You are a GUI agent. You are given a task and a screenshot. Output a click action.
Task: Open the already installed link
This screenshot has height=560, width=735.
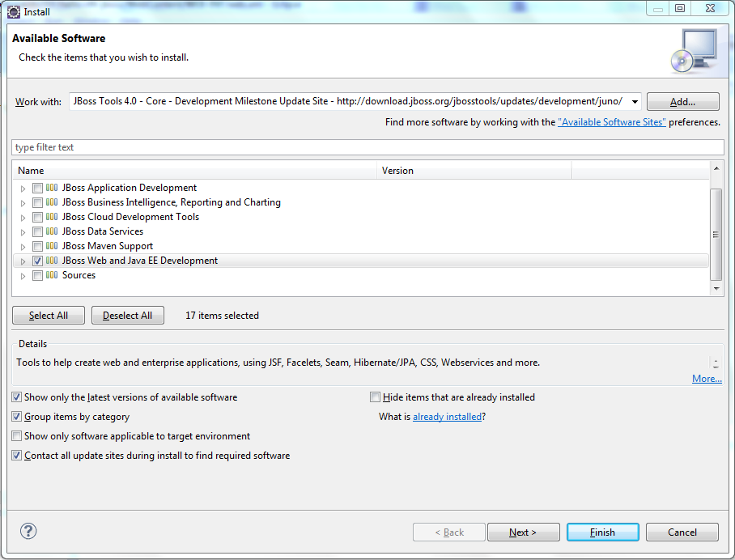[447, 417]
